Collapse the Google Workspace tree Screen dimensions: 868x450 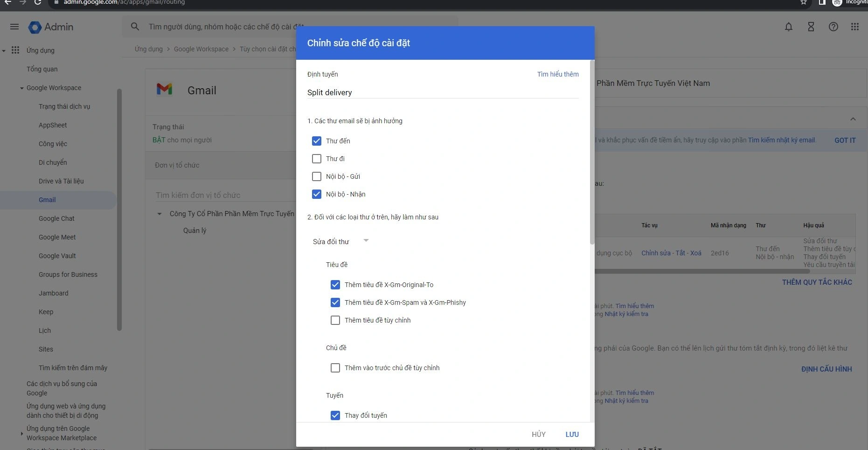(22, 88)
